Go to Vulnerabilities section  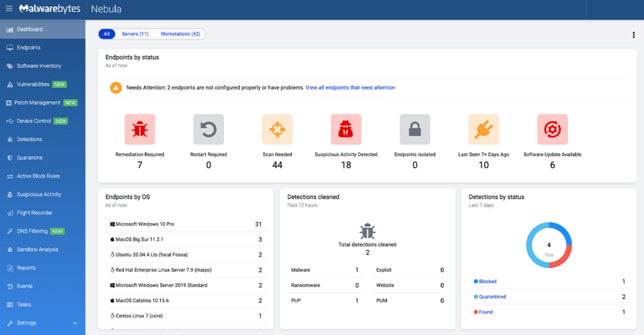43,84
